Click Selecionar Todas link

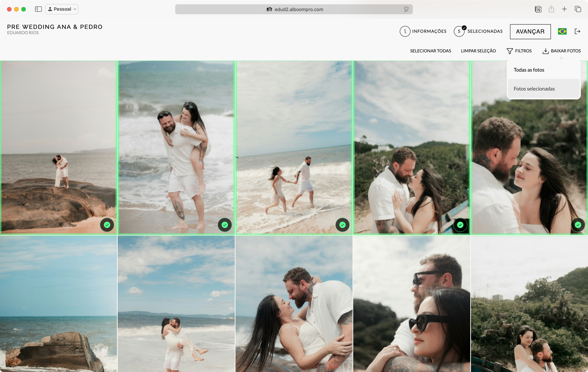[x=430, y=51]
